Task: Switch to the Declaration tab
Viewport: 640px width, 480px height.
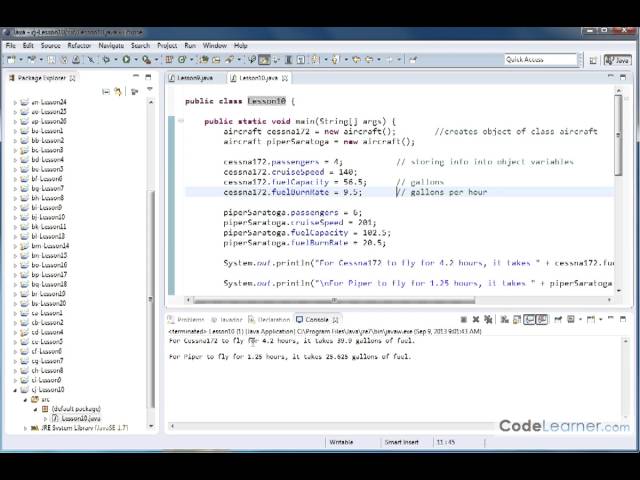Action: coord(269,320)
